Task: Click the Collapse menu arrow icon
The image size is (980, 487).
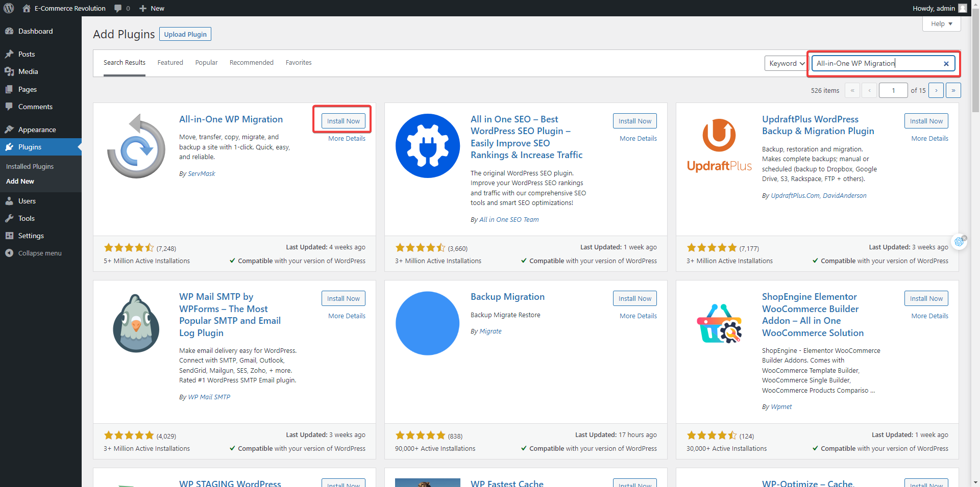Action: pos(9,253)
